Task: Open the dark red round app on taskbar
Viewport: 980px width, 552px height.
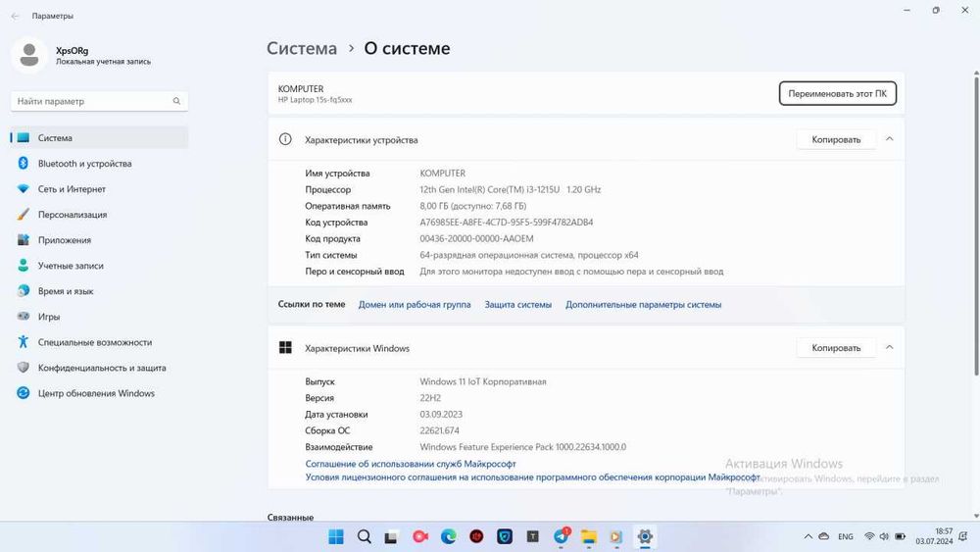Action: pos(476,536)
